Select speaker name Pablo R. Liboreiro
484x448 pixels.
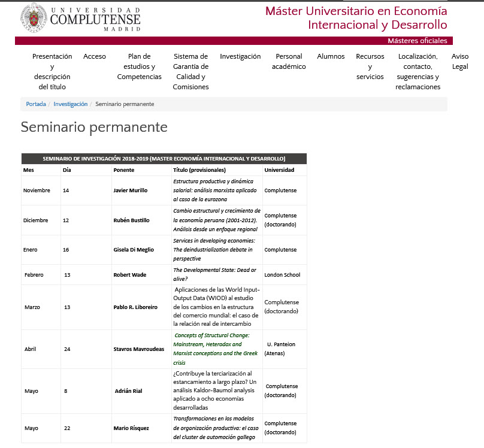[x=135, y=307]
